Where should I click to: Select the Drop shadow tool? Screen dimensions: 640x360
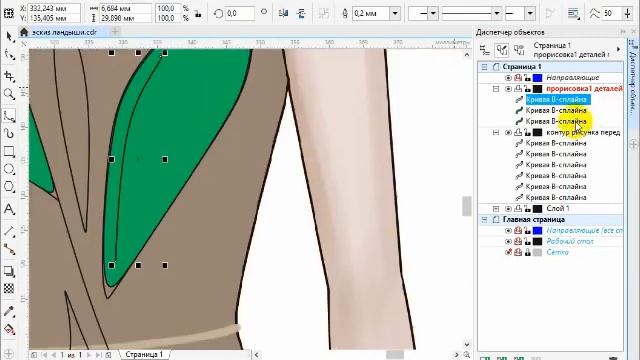9,271
